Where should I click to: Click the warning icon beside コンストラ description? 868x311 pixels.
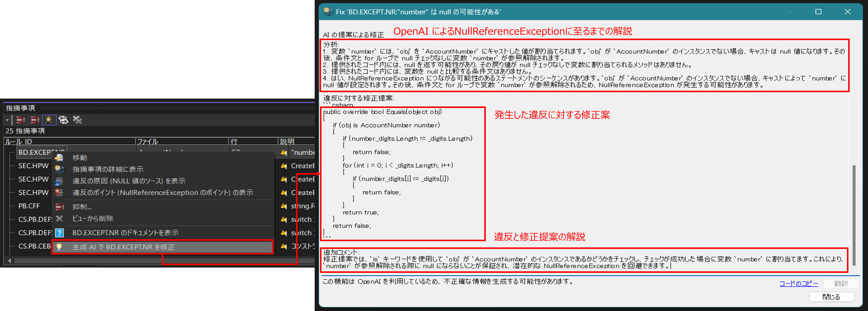[x=284, y=246]
